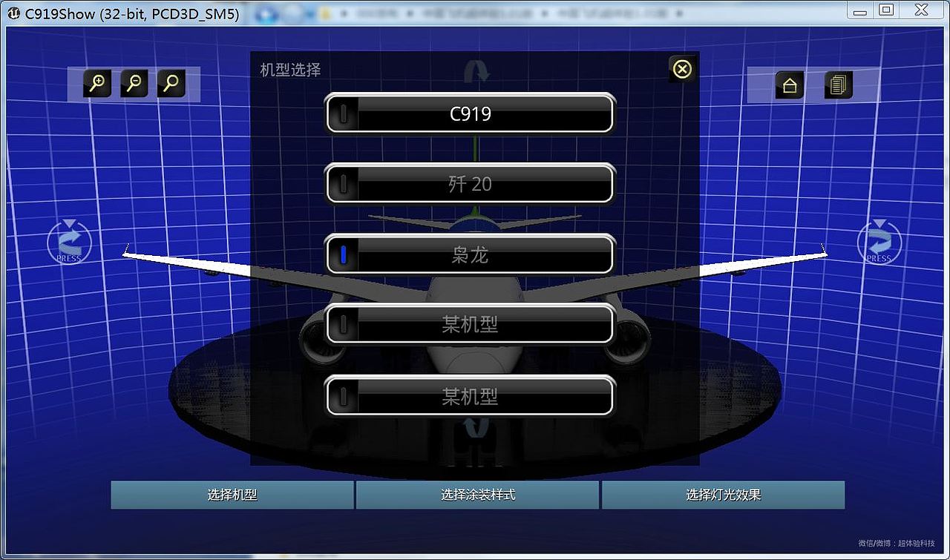Select the first 某机型 option
Viewport: 950px width, 560px height.
click(x=471, y=324)
